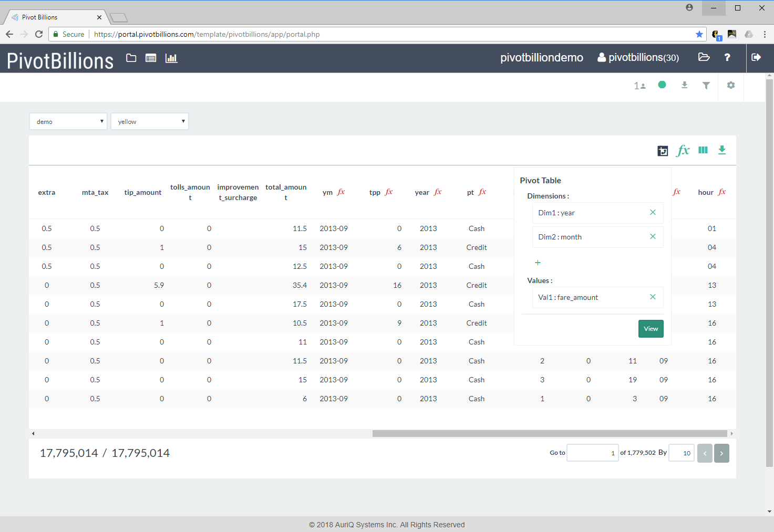Open the filter funnel icon
Screen dimensions: 774x532
pyautogui.click(x=706, y=85)
